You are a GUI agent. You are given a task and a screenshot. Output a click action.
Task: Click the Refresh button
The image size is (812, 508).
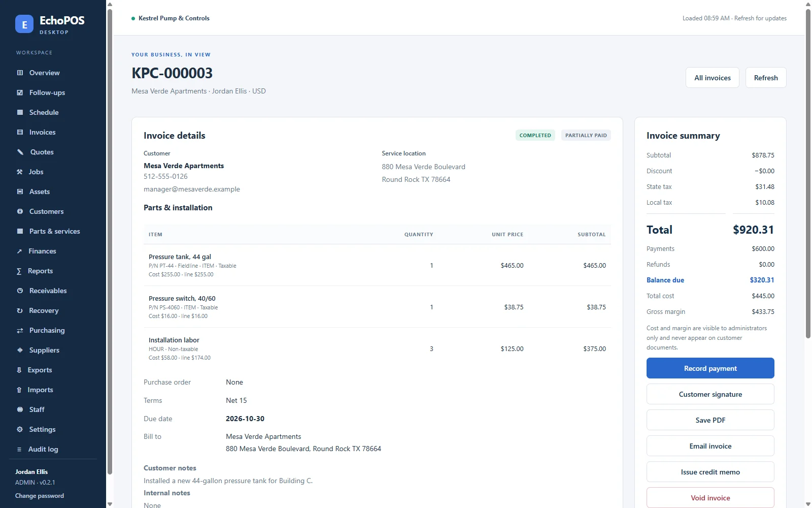point(766,78)
